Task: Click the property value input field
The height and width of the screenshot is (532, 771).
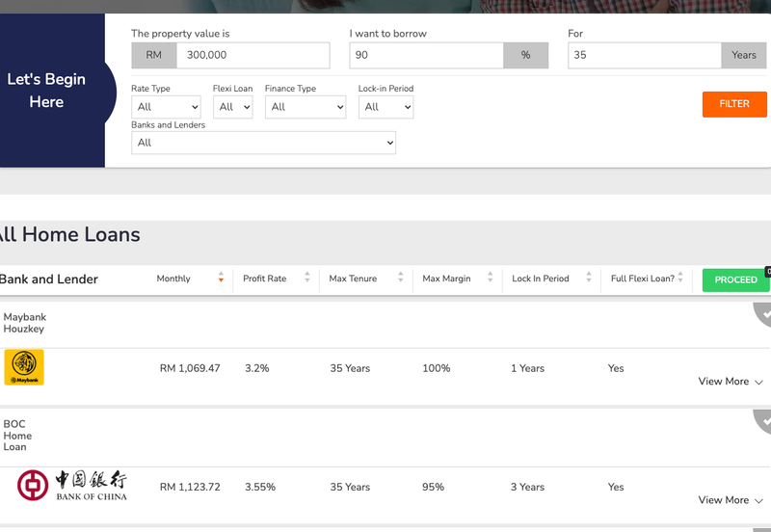Action: [x=253, y=56]
